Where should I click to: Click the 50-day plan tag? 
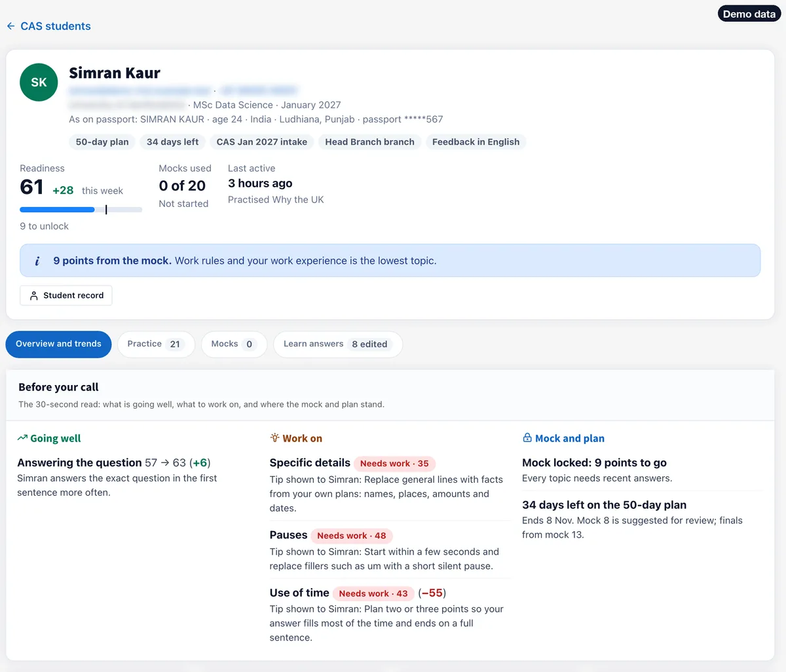pyautogui.click(x=102, y=142)
